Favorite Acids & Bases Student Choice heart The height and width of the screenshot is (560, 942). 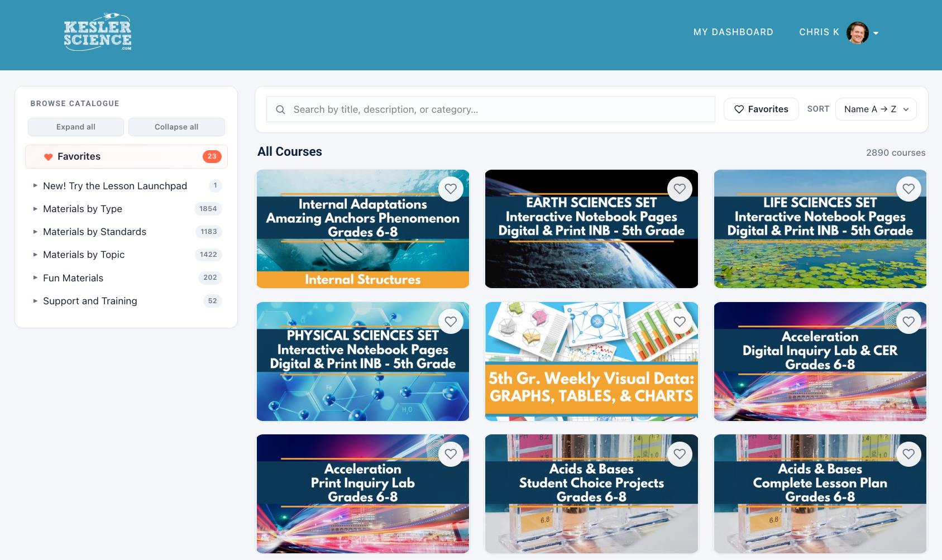click(x=680, y=454)
